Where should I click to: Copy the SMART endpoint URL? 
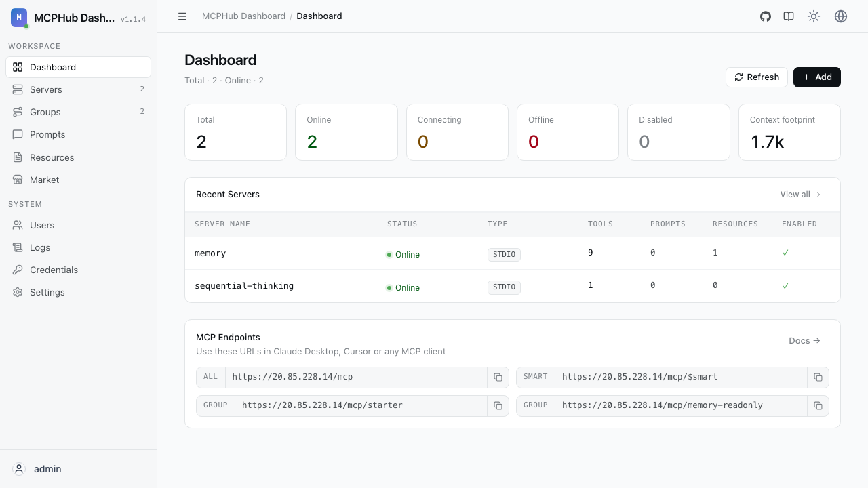point(818,378)
